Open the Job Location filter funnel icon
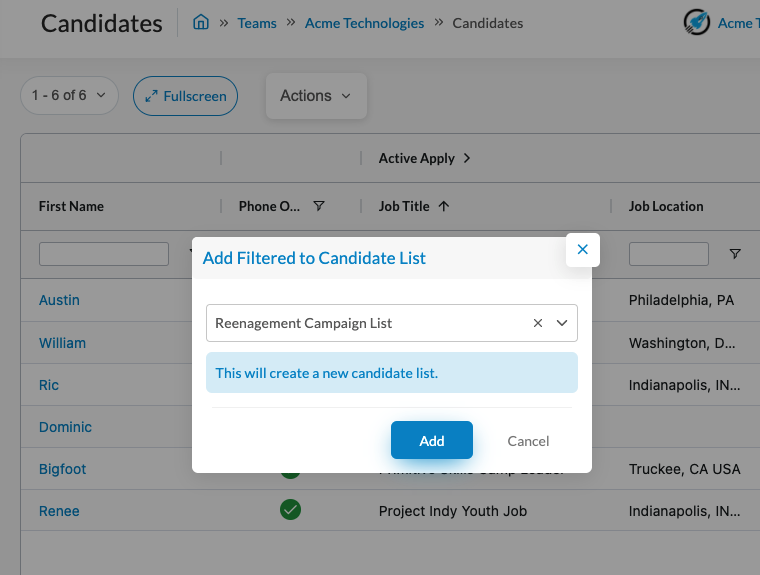This screenshot has width=760, height=575. [735, 254]
